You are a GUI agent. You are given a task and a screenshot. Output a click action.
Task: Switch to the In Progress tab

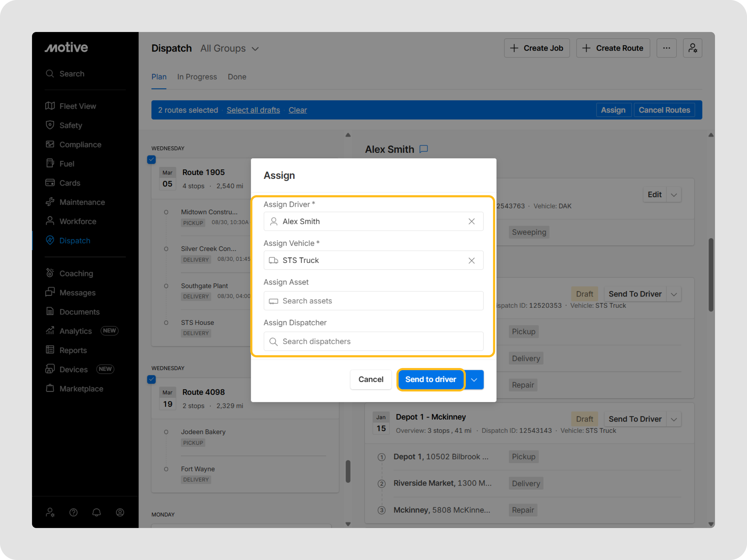coord(197,77)
